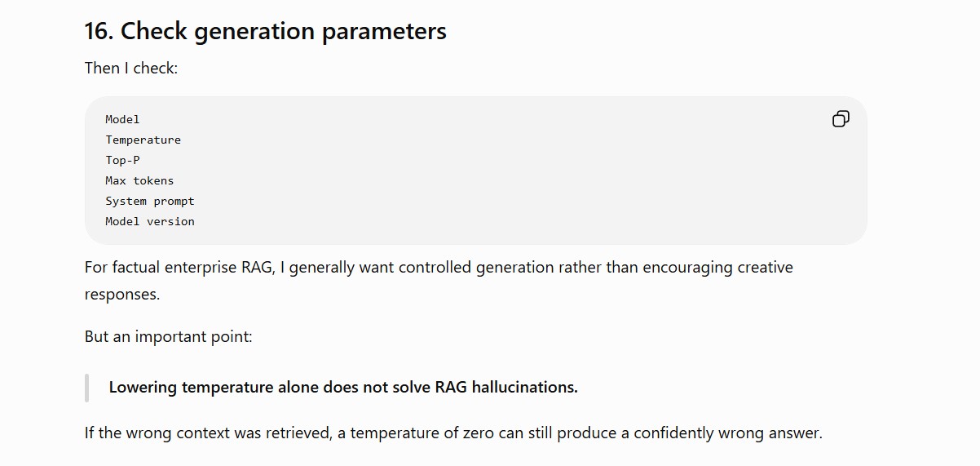Click the phrase "confidently wrong answer"
Image resolution: width=980 pixels, height=466 pixels.
click(726, 433)
